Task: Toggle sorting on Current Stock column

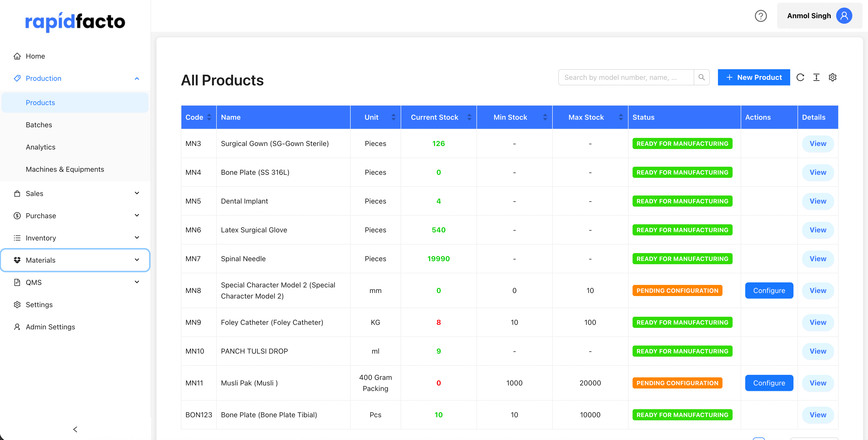Action: pos(469,117)
